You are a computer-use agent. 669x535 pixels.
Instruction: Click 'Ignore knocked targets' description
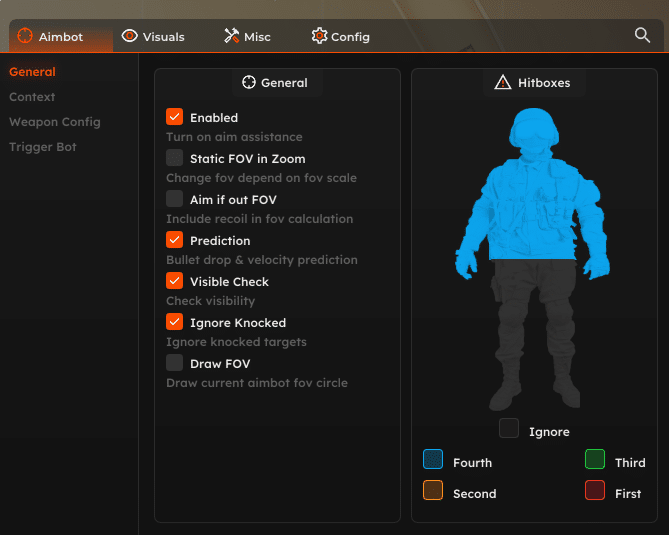coord(236,342)
